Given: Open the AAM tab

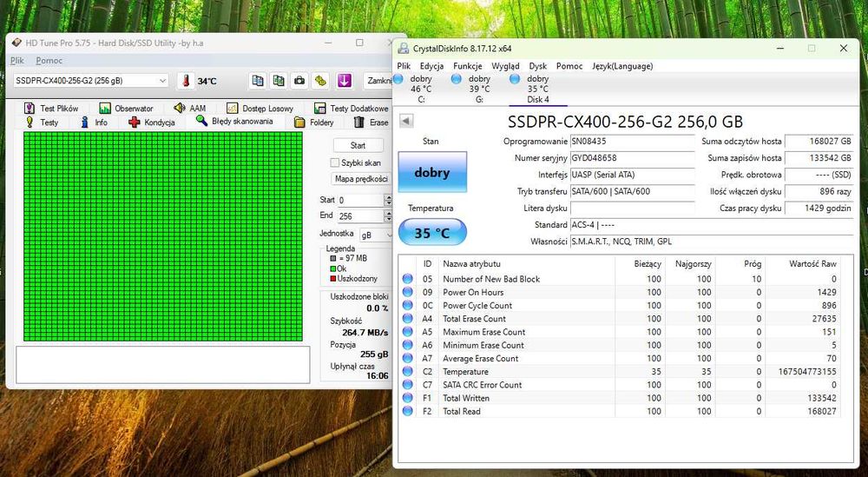Looking at the screenshot, I should pyautogui.click(x=190, y=108).
